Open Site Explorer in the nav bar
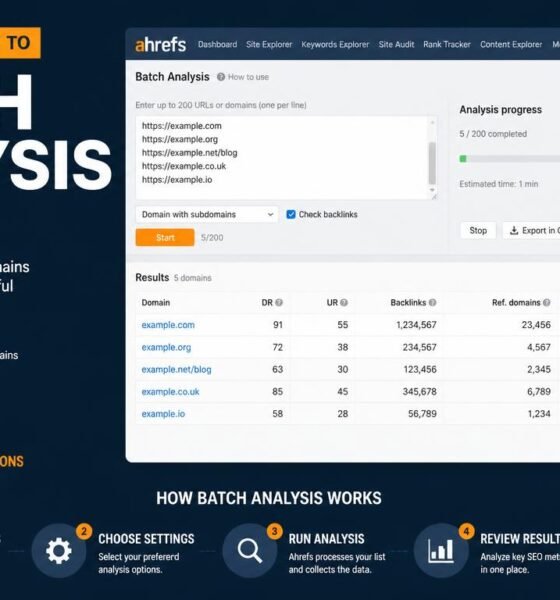The height and width of the screenshot is (600, 560). pos(269,44)
